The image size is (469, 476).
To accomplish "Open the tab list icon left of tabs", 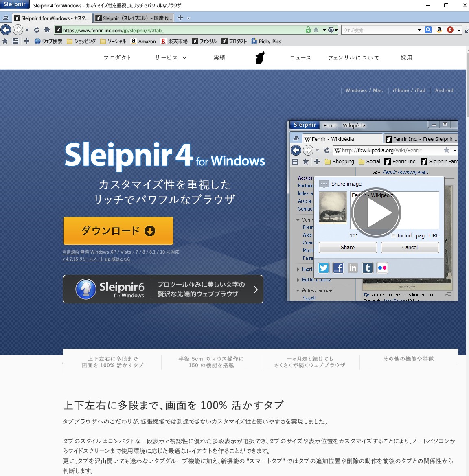I will [x=5, y=18].
